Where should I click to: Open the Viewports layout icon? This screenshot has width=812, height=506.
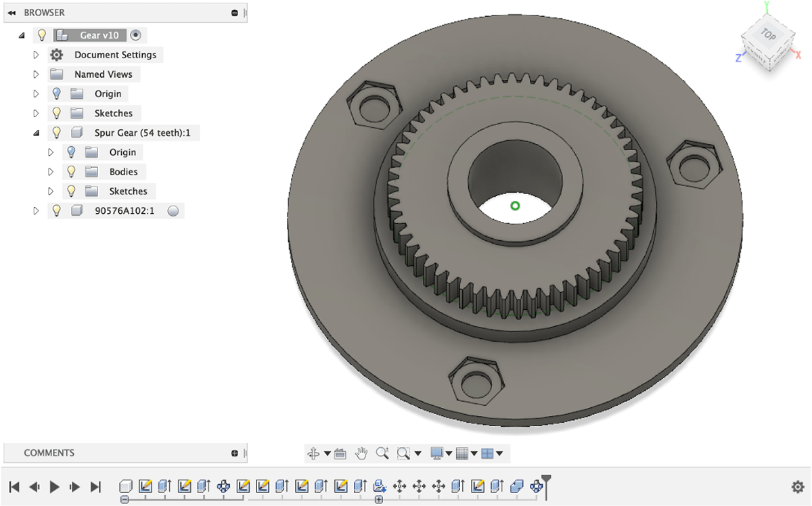pyautogui.click(x=487, y=453)
